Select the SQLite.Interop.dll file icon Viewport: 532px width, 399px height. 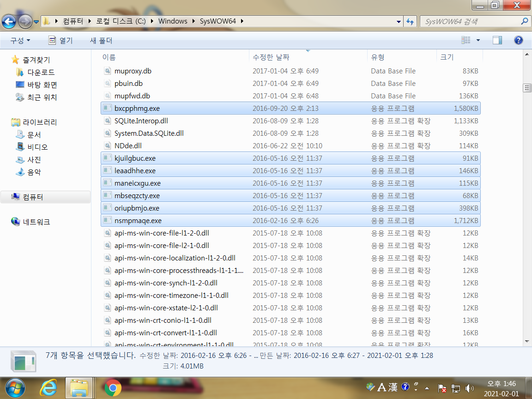pos(107,121)
